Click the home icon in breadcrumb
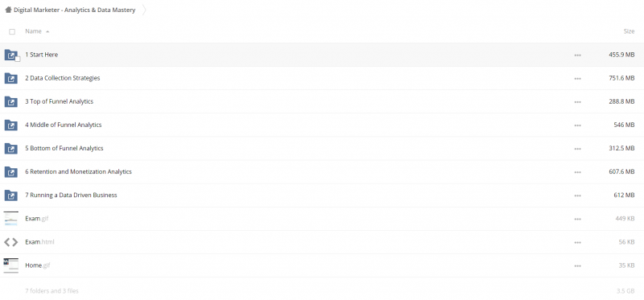The width and height of the screenshot is (644, 300). (8, 10)
